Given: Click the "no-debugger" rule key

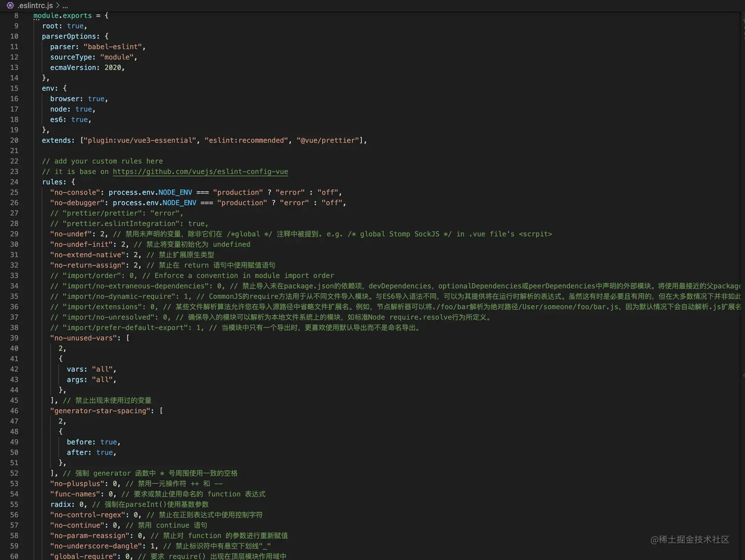Looking at the screenshot, I should [x=77, y=202].
